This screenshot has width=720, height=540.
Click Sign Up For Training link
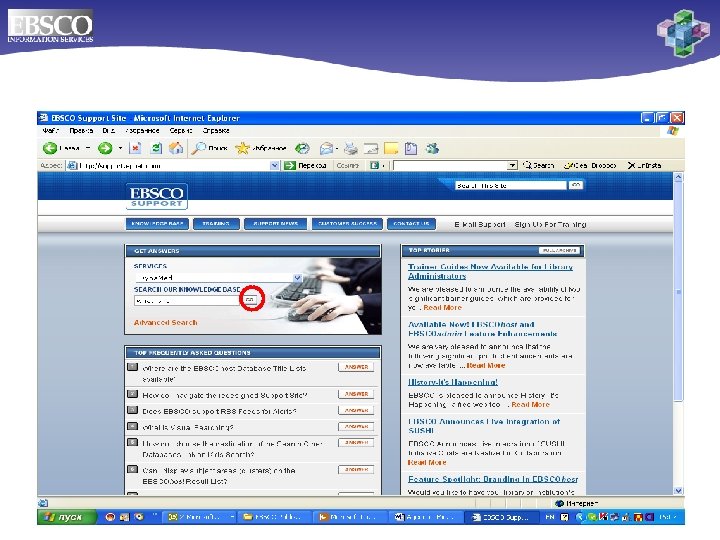[x=550, y=225]
